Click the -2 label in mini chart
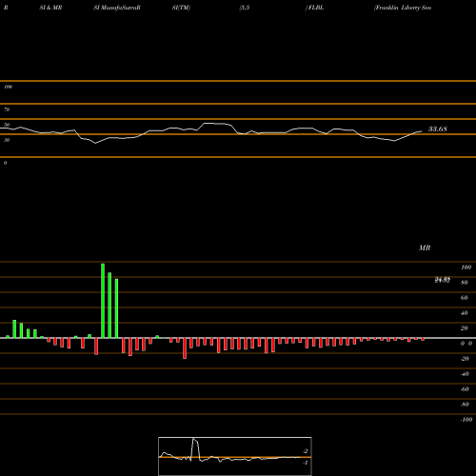The width and height of the screenshot is (476, 476). pos(305,451)
